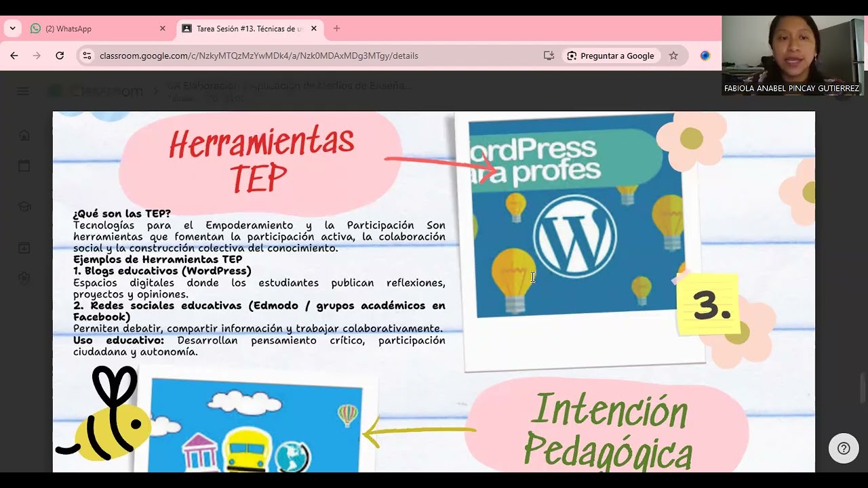The height and width of the screenshot is (488, 868).
Task: Open the Classroom hamburger main menu
Action: [x=23, y=91]
